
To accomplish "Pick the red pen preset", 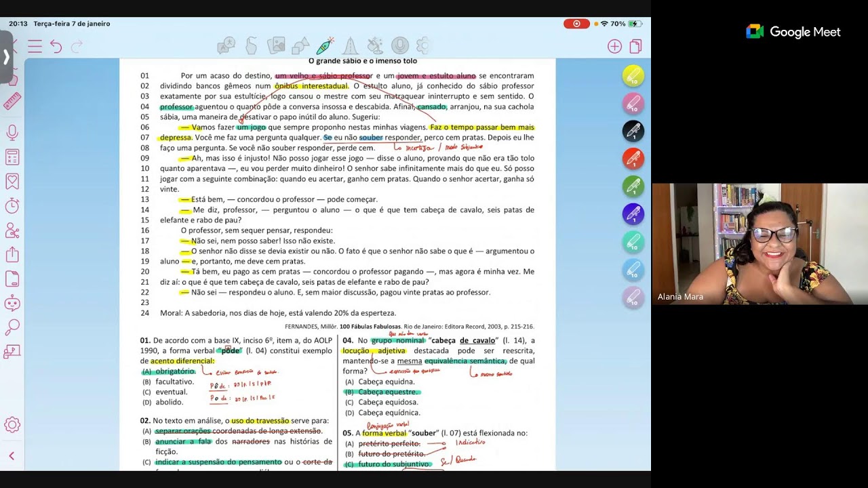I will (x=633, y=159).
